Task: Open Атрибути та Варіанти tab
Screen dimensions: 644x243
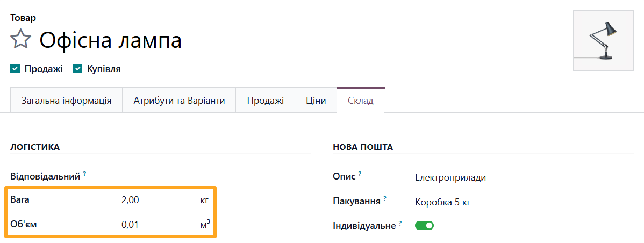Action: [179, 101]
